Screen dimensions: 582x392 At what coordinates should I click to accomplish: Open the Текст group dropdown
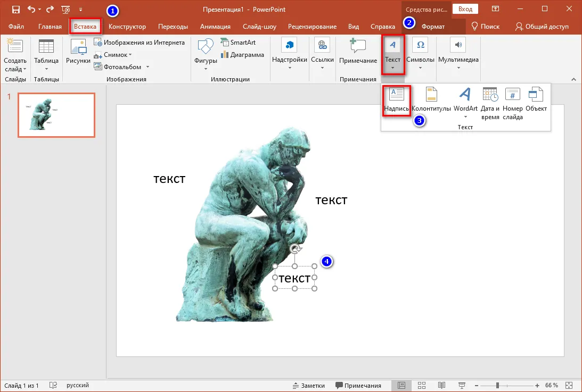pyautogui.click(x=392, y=54)
